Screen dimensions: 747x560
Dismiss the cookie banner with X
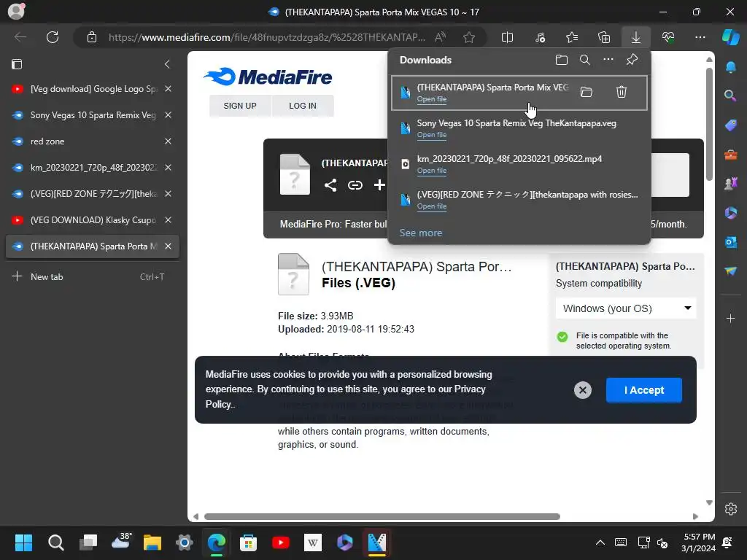[582, 390]
